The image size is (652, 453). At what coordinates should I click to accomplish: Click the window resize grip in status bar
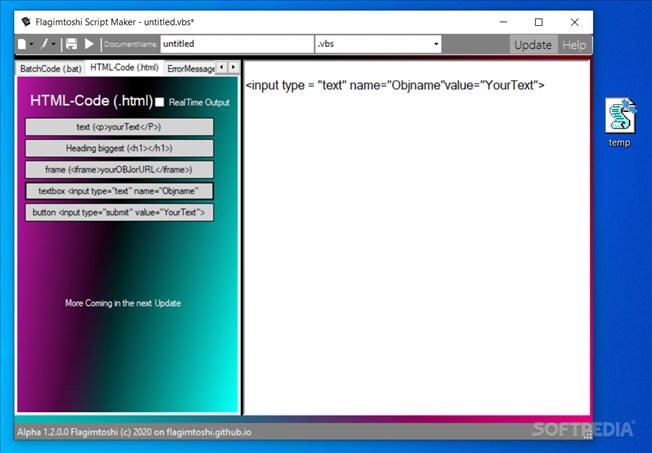point(587,435)
